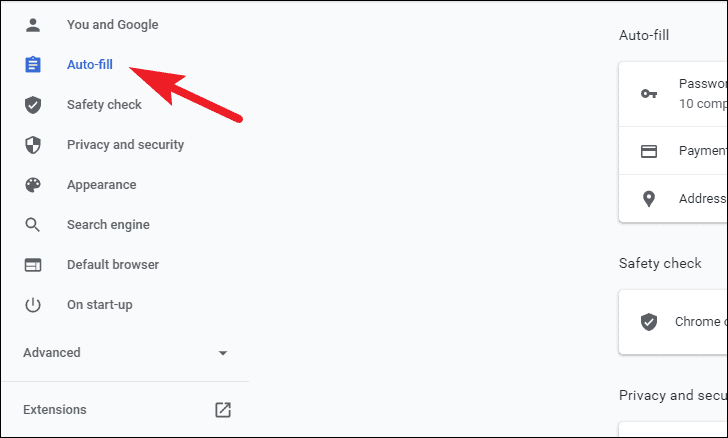
Task: Open the Appearance settings page
Action: click(102, 185)
